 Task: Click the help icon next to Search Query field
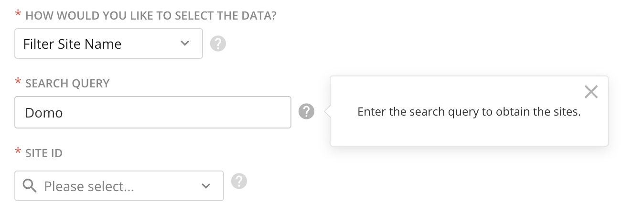(307, 112)
